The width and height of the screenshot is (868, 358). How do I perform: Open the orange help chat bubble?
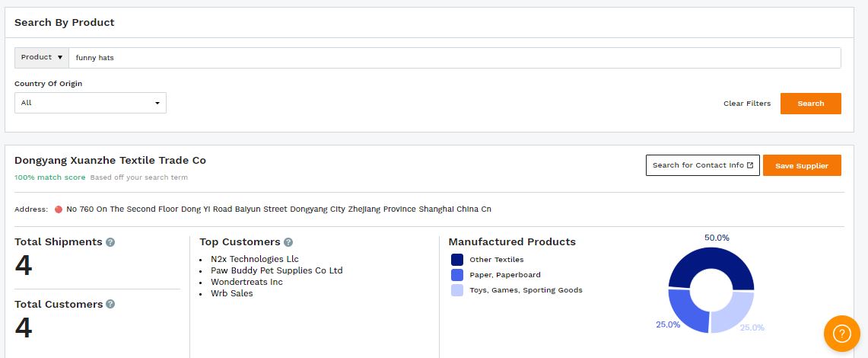point(841,333)
